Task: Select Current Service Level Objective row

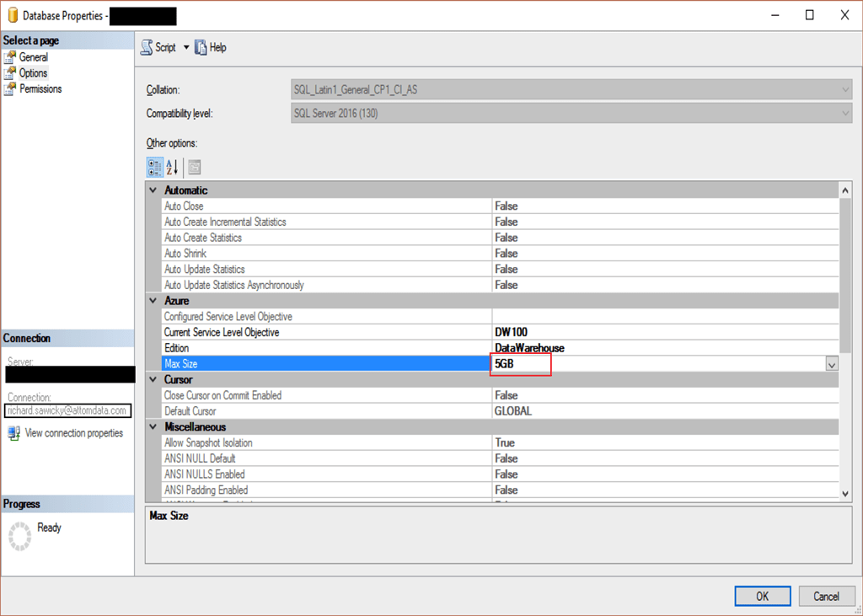Action: pos(500,333)
